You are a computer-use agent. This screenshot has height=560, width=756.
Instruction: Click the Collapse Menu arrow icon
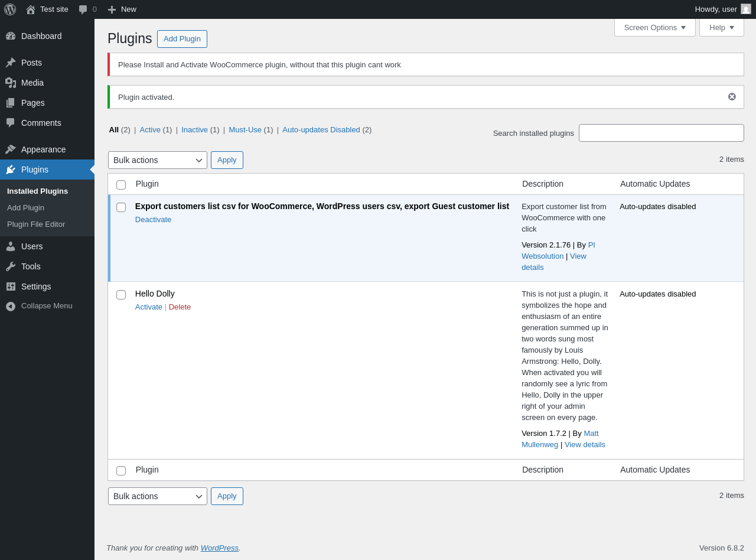[x=11, y=306]
